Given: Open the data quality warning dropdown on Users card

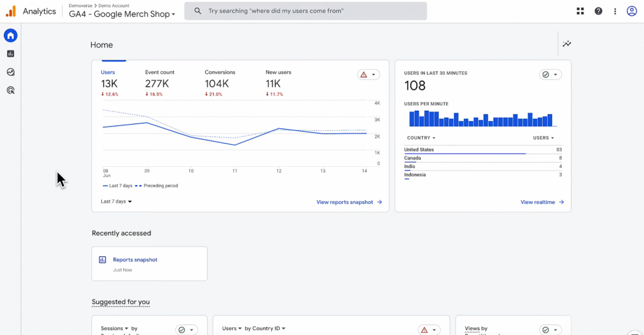Looking at the screenshot, I should click(x=369, y=75).
